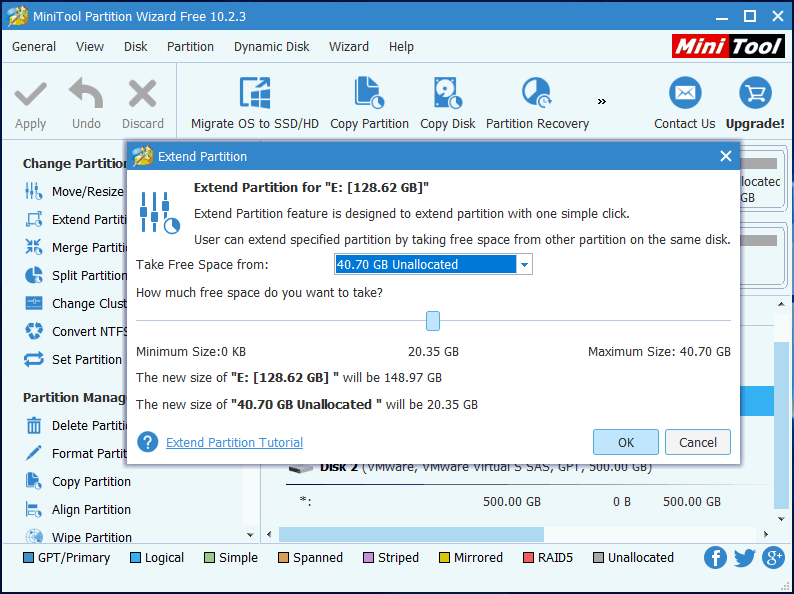Open the Copy Partition wizard icon in toolbar
Image resolution: width=794 pixels, height=594 pixels.
coord(369,93)
